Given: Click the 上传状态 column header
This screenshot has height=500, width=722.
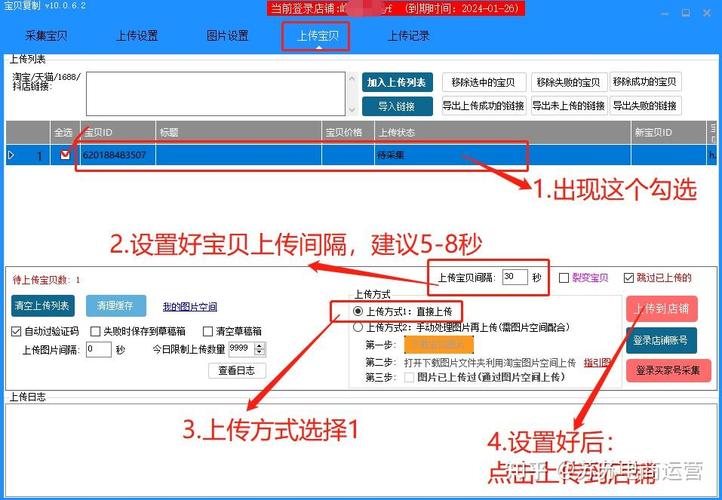Looking at the screenshot, I should coord(503,133).
